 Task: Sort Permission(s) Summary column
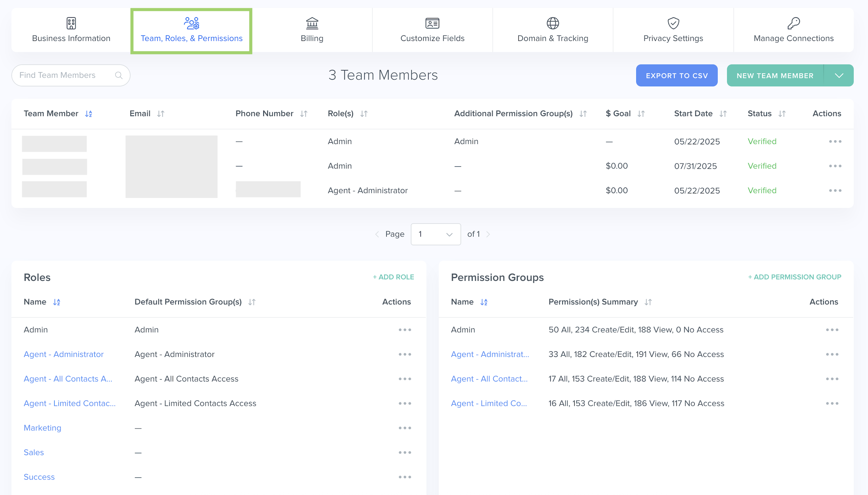[x=648, y=302]
